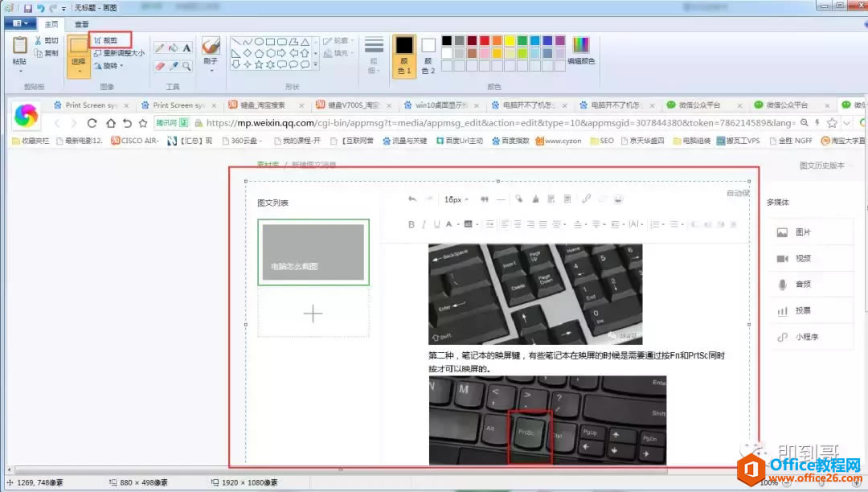This screenshot has height=492, width=868.
Task: Click the 选择 rectangular selection tool
Action: 79,47
